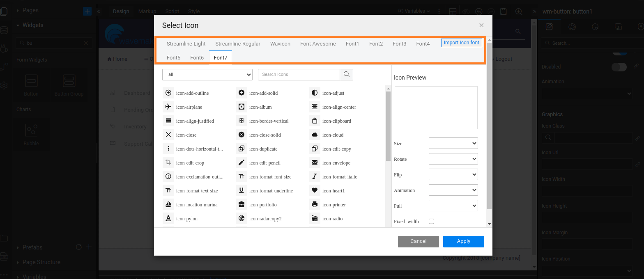Select the icon-clipboard icon

click(315, 121)
